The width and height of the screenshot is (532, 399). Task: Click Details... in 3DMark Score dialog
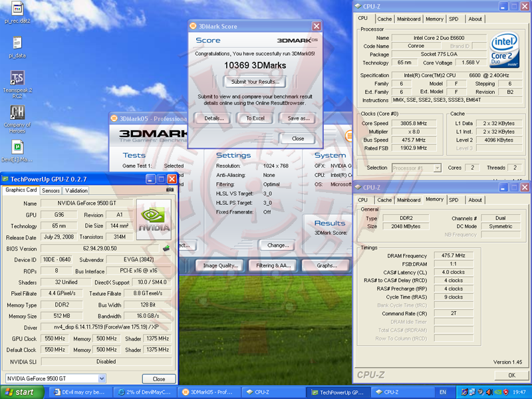[x=213, y=118]
